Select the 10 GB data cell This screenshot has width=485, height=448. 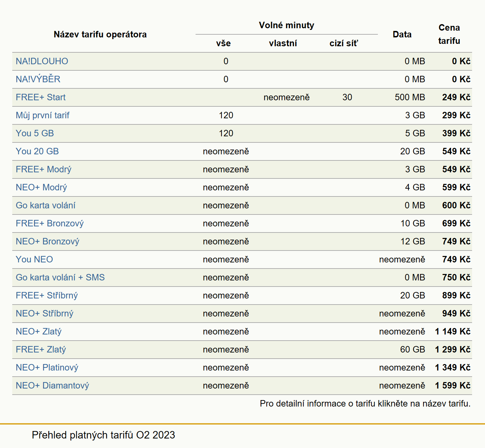(x=413, y=223)
